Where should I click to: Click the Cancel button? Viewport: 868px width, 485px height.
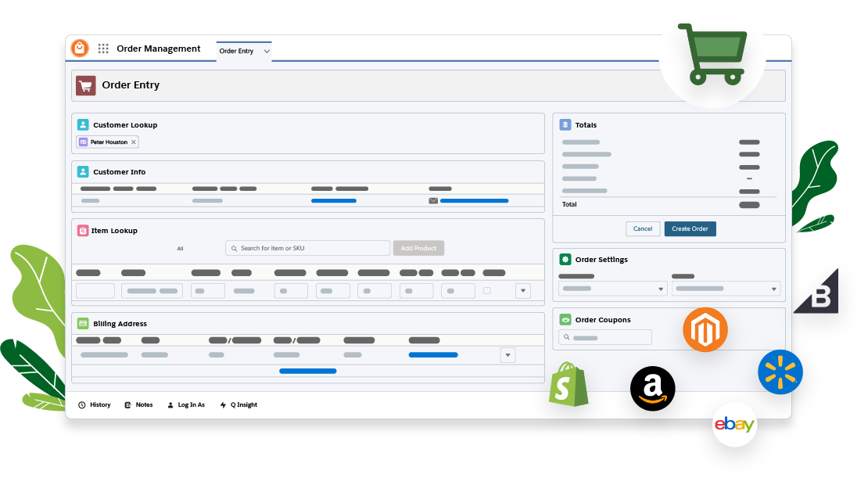(643, 228)
